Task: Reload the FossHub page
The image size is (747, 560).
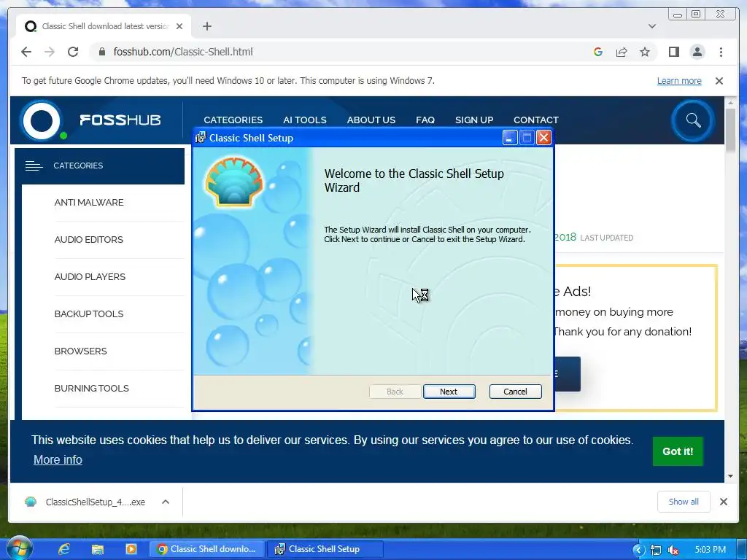Action: (x=73, y=52)
